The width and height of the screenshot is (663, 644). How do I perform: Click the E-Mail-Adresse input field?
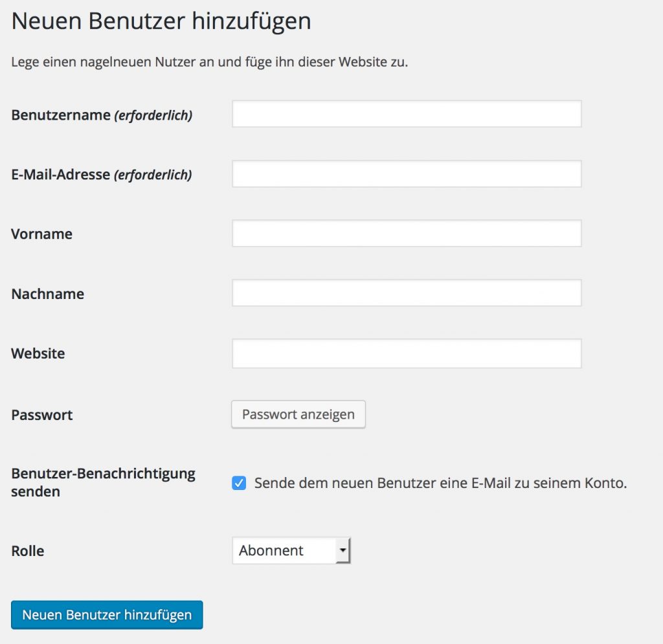[x=406, y=173]
